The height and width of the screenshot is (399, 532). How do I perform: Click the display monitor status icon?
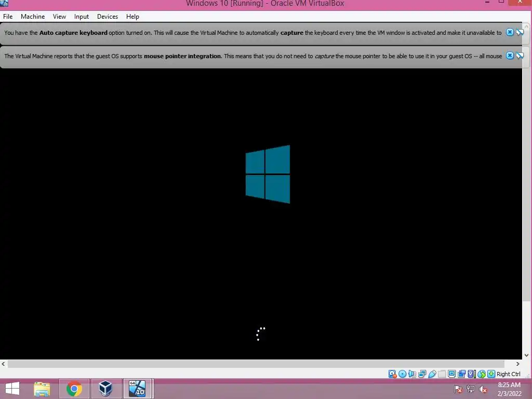coord(451,374)
